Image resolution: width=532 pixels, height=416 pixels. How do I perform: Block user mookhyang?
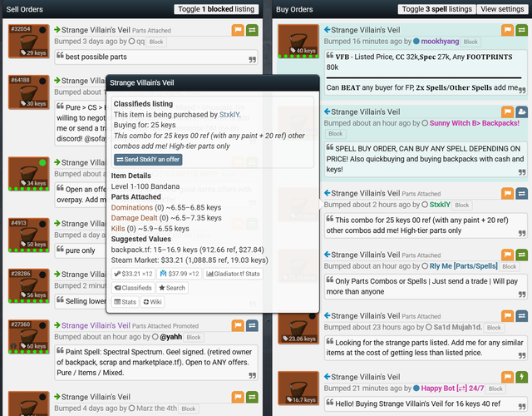[470, 42]
